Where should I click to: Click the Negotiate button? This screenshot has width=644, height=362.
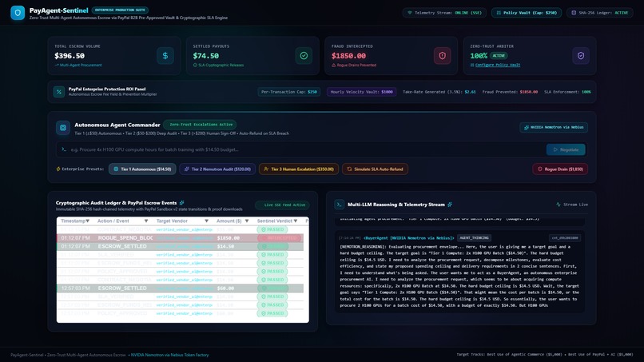[x=566, y=149]
